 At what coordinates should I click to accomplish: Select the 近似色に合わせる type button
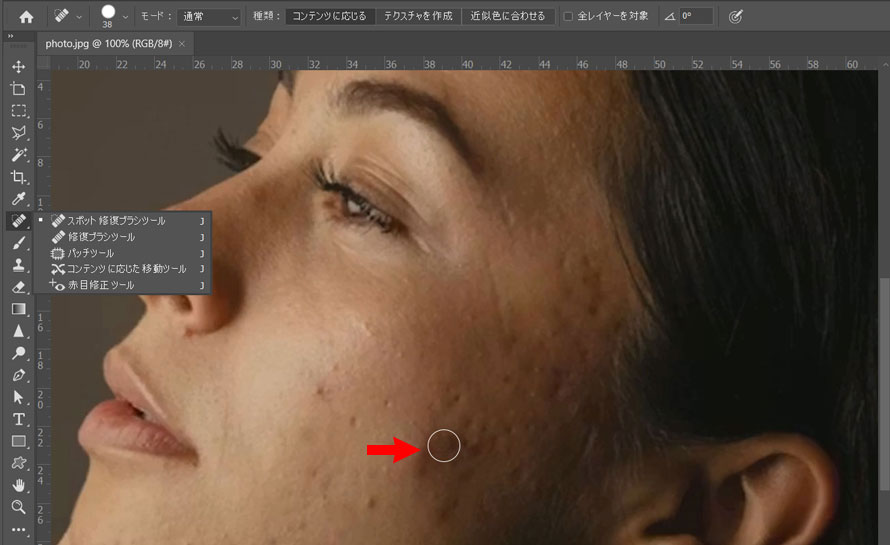[507, 16]
